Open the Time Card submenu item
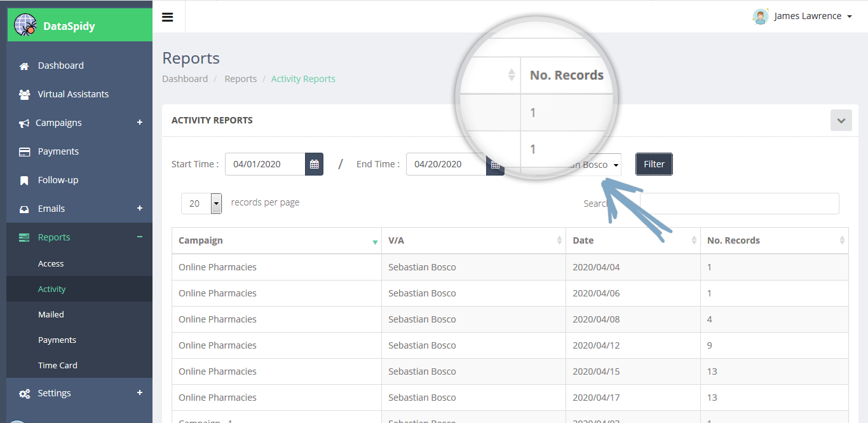This screenshot has height=423, width=868. pos(57,365)
